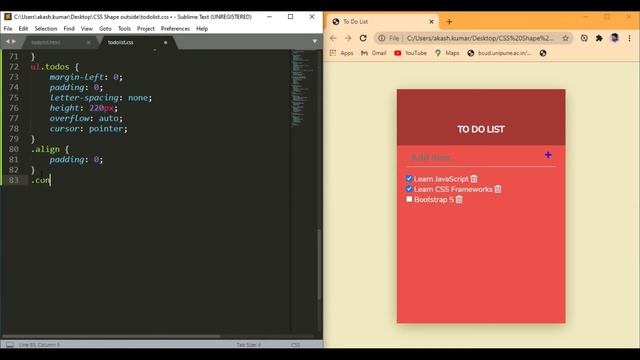Click the Sublime horizontal scrollbar
This screenshot has width=640, height=360.
111,337
